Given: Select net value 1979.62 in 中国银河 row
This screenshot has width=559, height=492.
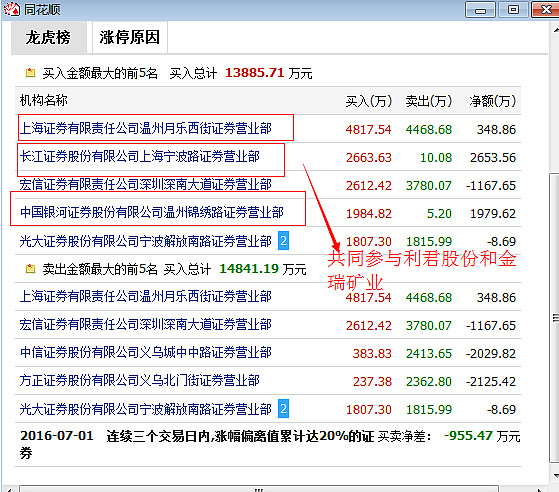Looking at the screenshot, I should pos(493,213).
